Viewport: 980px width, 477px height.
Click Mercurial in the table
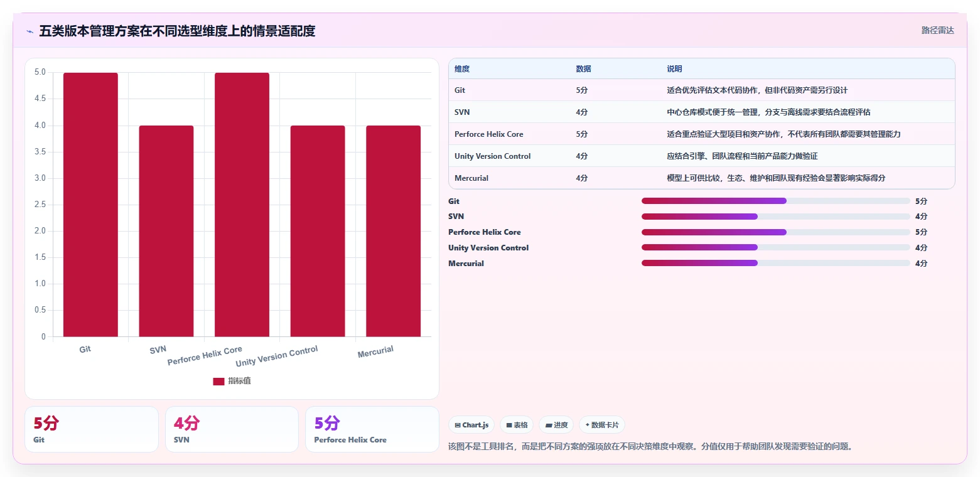click(x=471, y=178)
